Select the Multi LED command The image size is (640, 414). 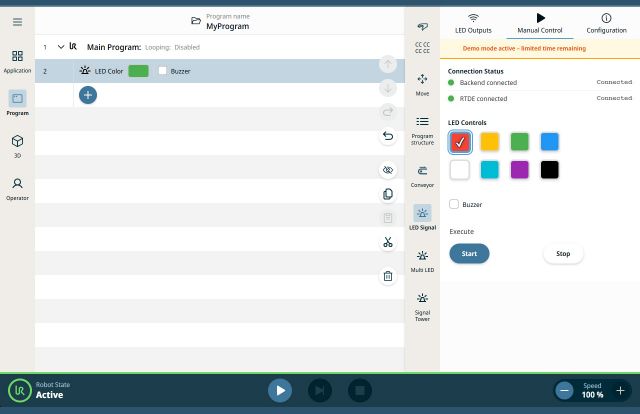[422, 261]
